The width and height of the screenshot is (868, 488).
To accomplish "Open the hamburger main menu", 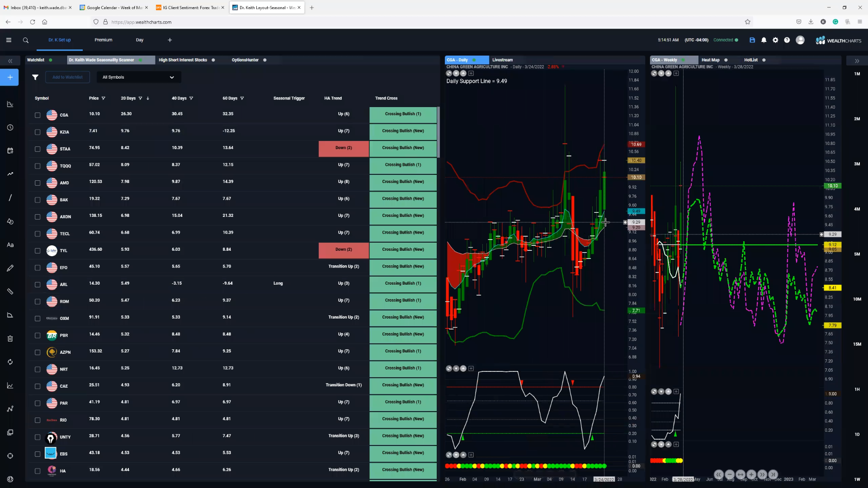I will [x=9, y=40].
